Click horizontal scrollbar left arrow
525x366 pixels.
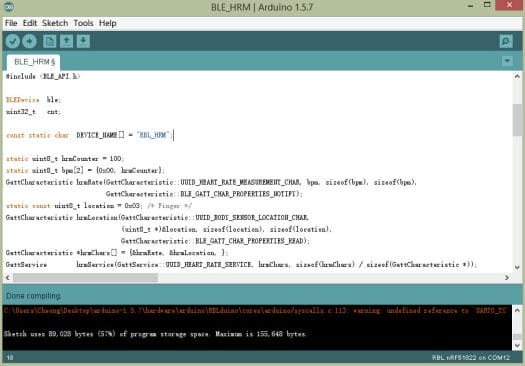pos(7,278)
